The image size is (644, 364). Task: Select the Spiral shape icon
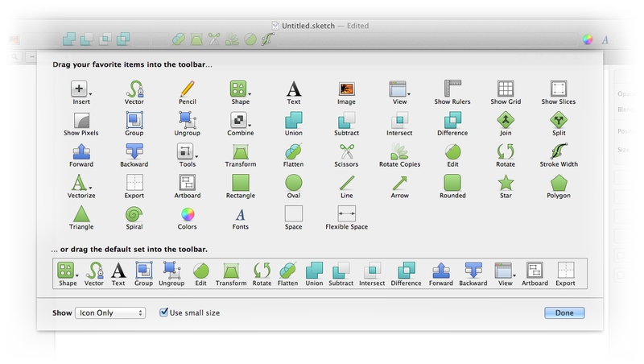coord(134,214)
